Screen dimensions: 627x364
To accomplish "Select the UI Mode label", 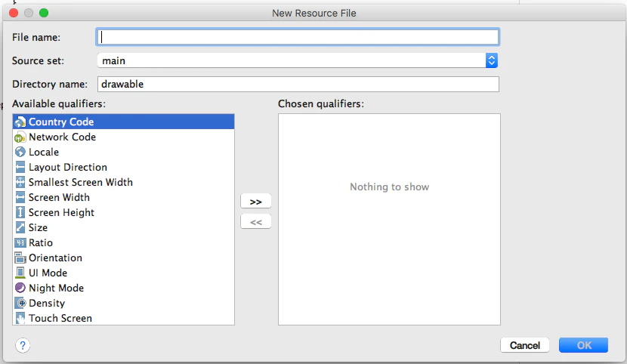I will pos(48,273).
